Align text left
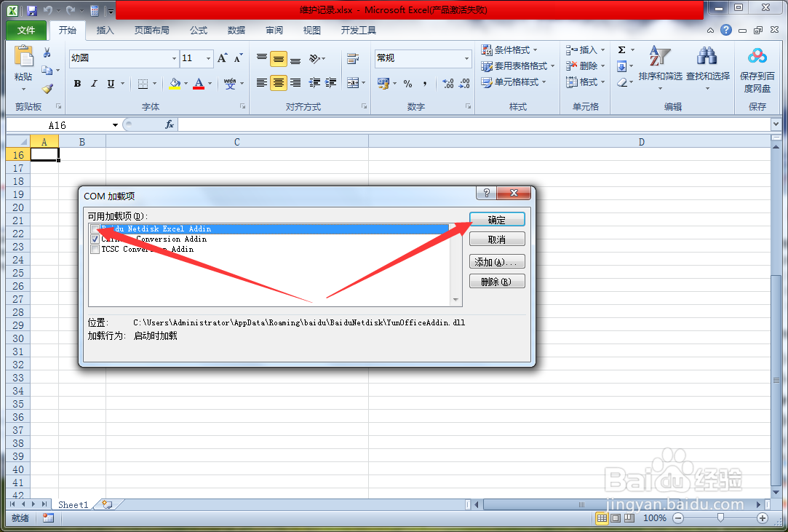788x532 pixels. [261, 83]
